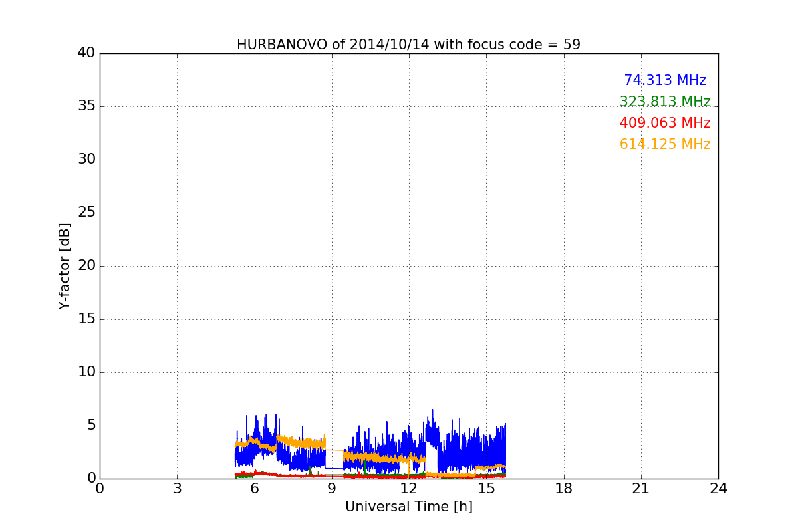This screenshot has height=532, width=798.
Task: Click y-axis tick label 30
Action: pos(86,160)
